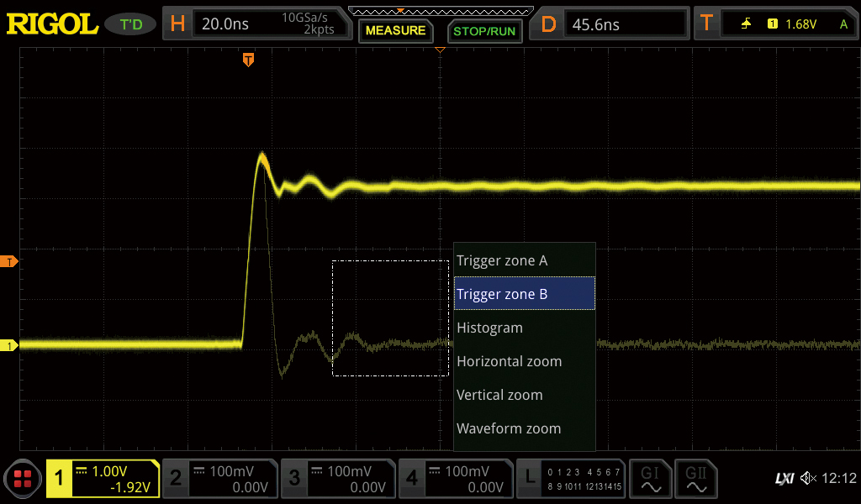Toggle channel 1 at 1.00V
This screenshot has height=504, width=861.
(x=103, y=479)
